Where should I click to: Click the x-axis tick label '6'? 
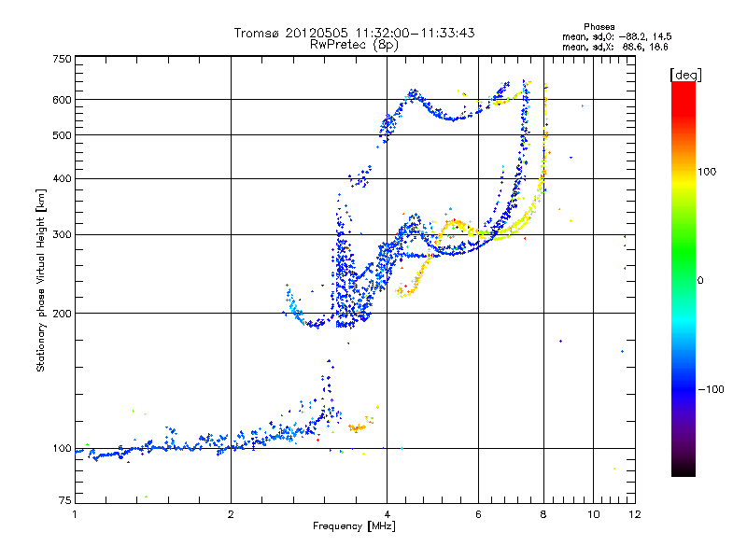(478, 514)
